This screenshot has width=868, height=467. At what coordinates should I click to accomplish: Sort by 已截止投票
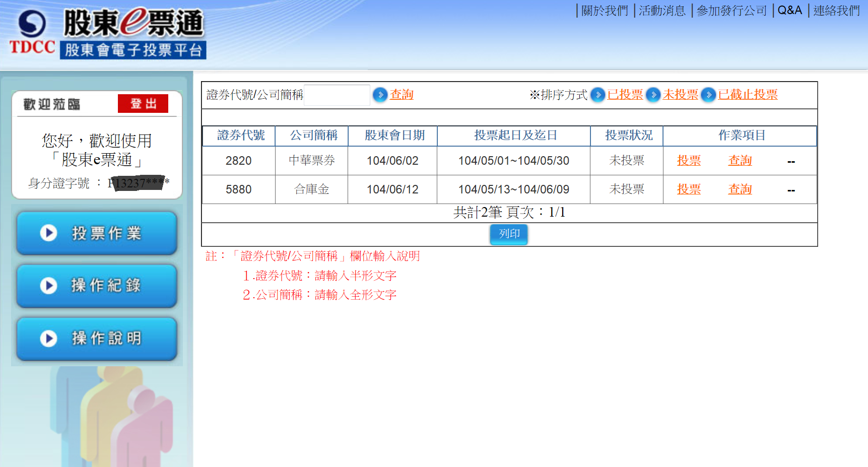[x=748, y=95]
